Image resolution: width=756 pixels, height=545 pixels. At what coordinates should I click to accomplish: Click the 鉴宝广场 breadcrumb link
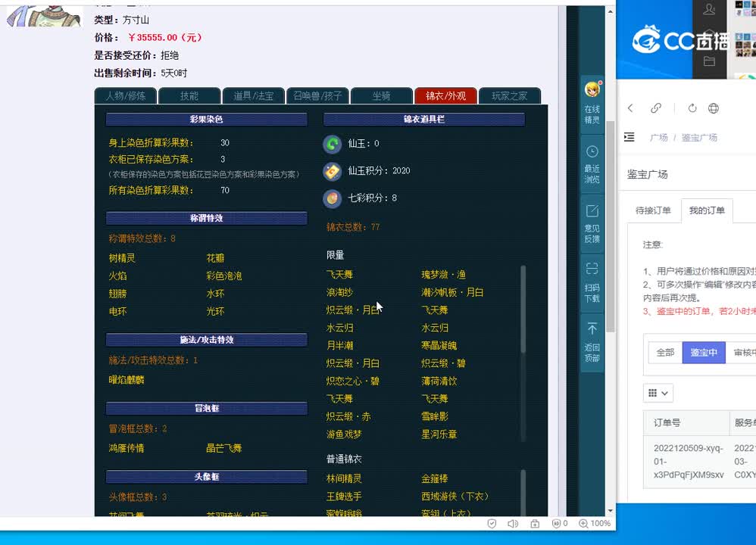pyautogui.click(x=700, y=137)
